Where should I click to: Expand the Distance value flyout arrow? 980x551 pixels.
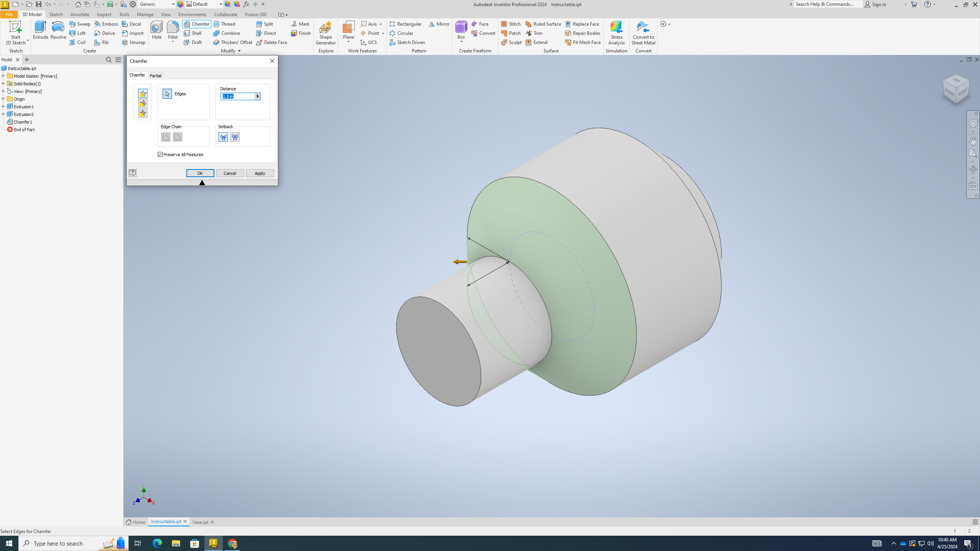pos(258,96)
